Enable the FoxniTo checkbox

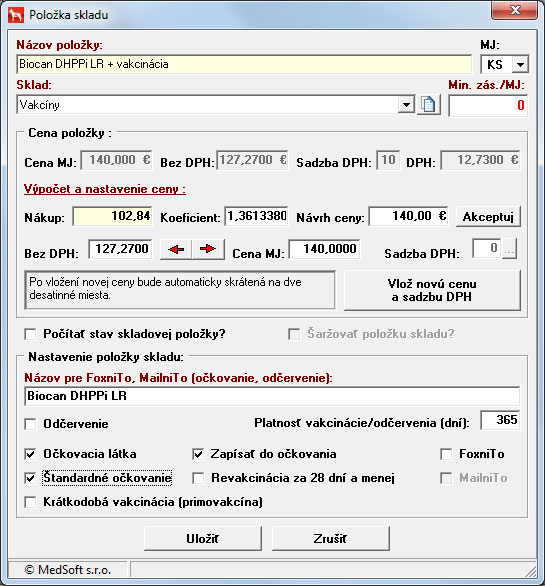click(446, 454)
